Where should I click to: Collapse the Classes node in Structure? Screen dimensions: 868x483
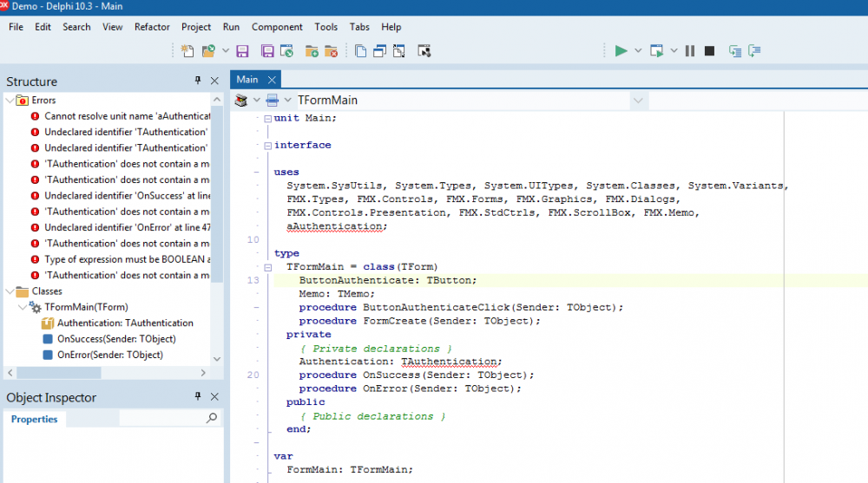[10, 291]
